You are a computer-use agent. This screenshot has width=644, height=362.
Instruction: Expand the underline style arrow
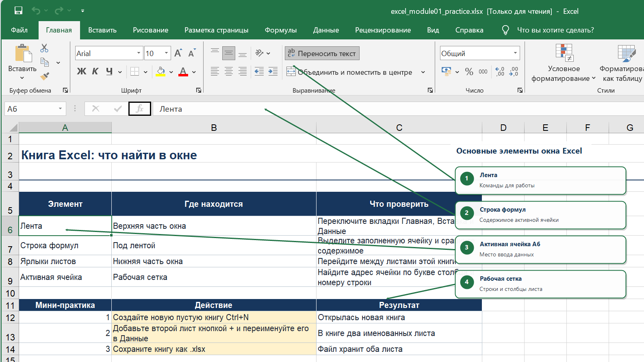coord(120,72)
